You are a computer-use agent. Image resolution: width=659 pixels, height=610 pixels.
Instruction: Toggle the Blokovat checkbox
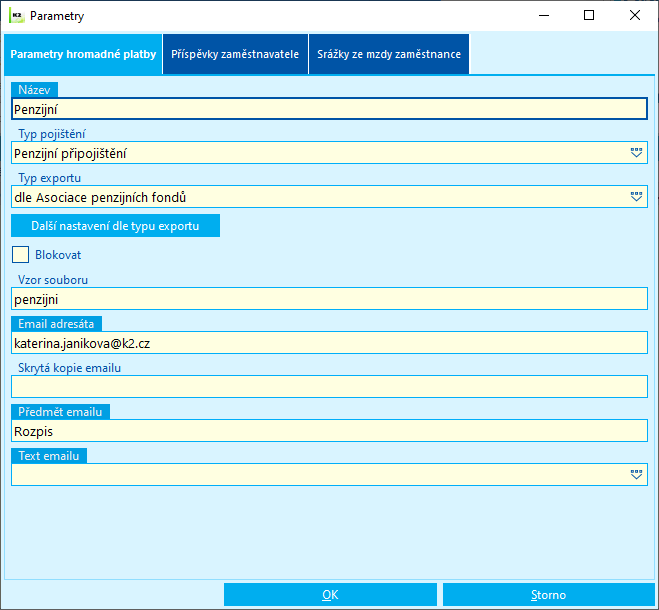tap(21, 255)
